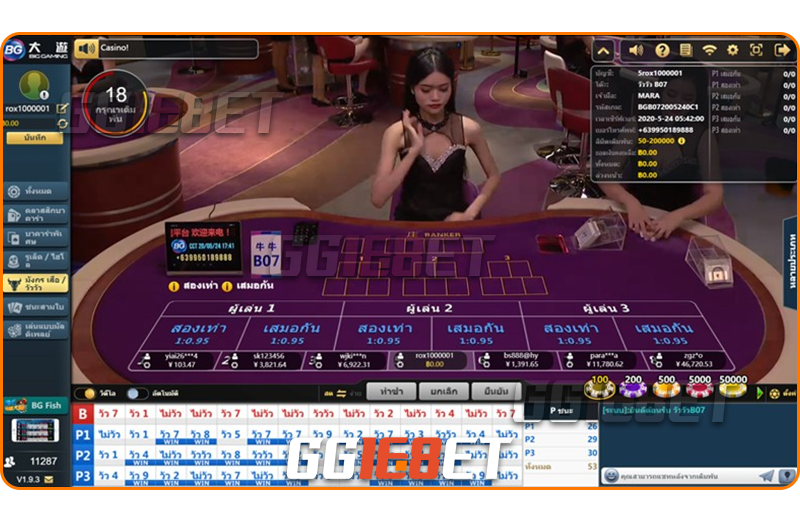Open the BG Fish game banner

click(x=36, y=406)
